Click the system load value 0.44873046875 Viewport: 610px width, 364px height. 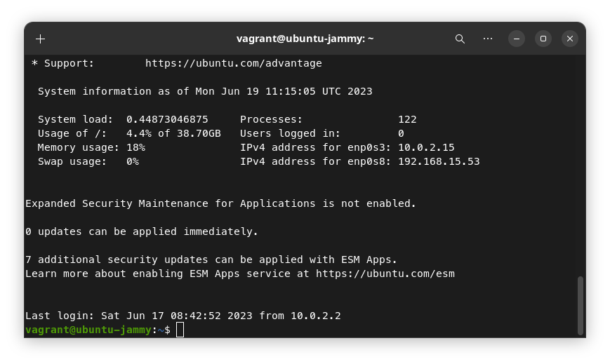pos(167,119)
